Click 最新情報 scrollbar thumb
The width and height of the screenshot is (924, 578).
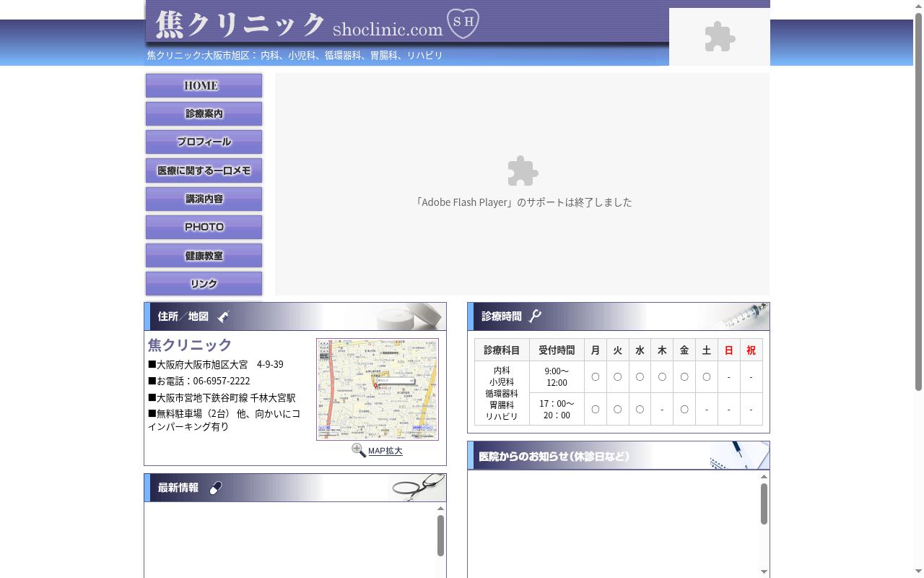[x=440, y=535]
